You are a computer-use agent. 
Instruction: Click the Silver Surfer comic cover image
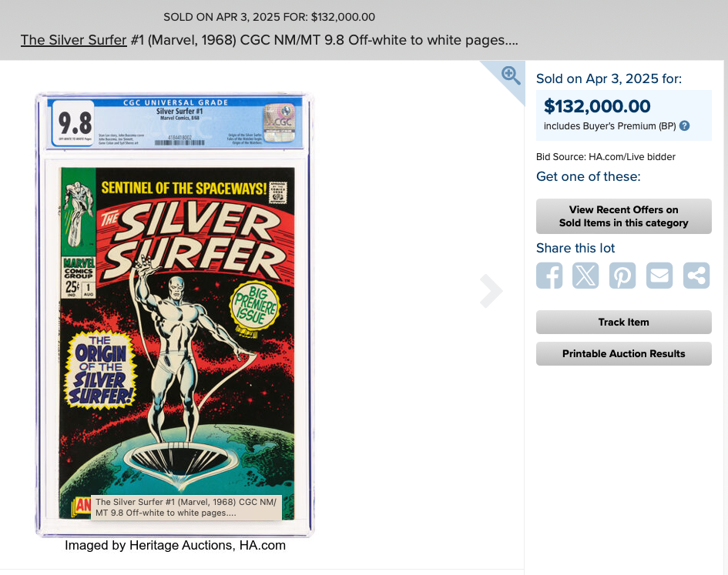(176, 343)
